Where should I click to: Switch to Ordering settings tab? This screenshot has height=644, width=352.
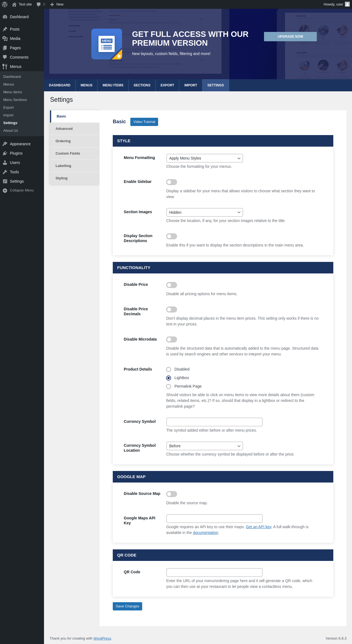click(x=75, y=141)
